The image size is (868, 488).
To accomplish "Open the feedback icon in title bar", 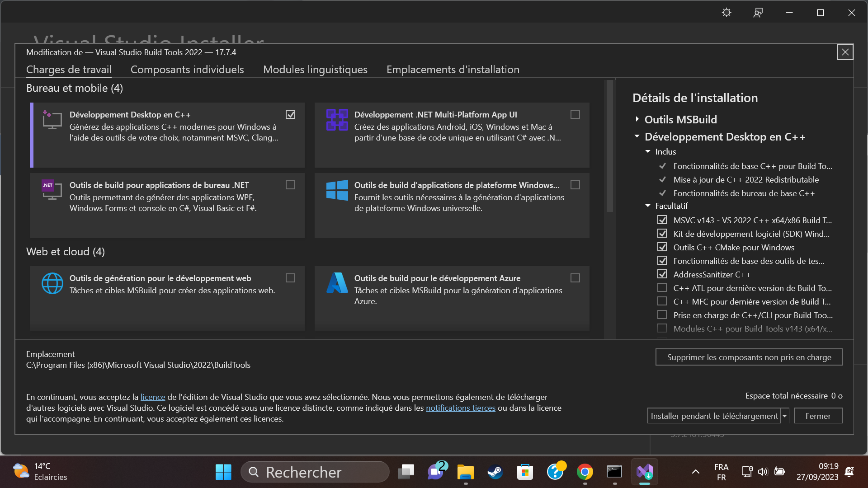I will coord(758,13).
